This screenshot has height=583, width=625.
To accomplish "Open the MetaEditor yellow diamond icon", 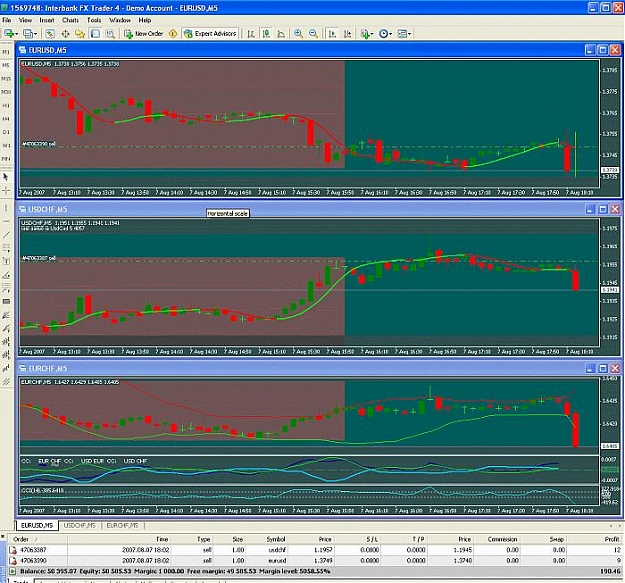I will point(173,34).
